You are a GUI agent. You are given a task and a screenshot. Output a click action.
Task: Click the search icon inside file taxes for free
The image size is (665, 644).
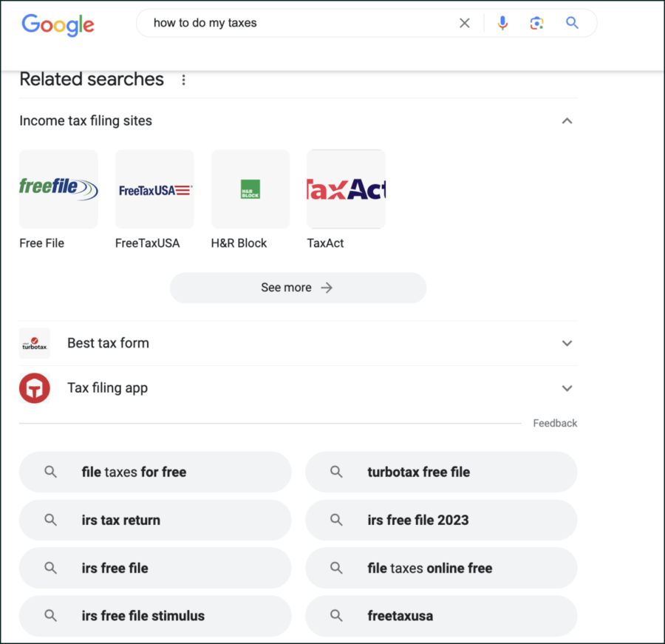tap(50, 472)
